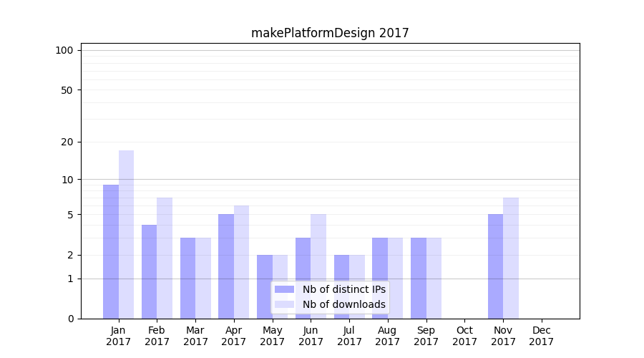Select the Nb of downloads legend swatch
The width and height of the screenshot is (644, 358).
[x=284, y=304]
